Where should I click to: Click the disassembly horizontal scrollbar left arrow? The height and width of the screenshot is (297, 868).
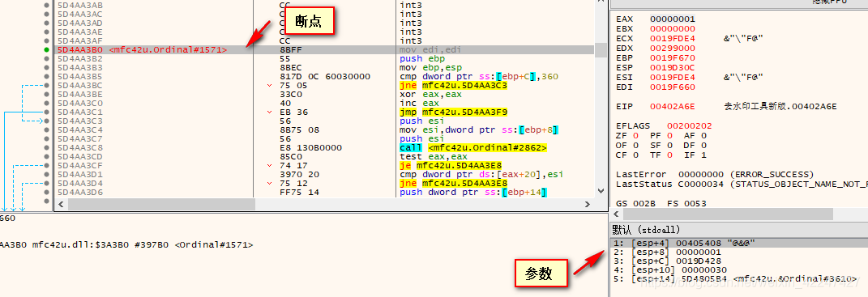pos(61,205)
